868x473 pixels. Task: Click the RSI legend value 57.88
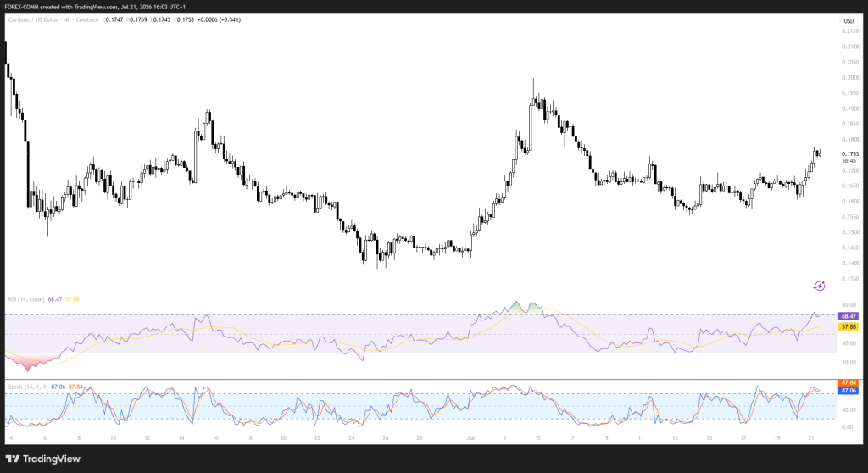pyautogui.click(x=73, y=299)
